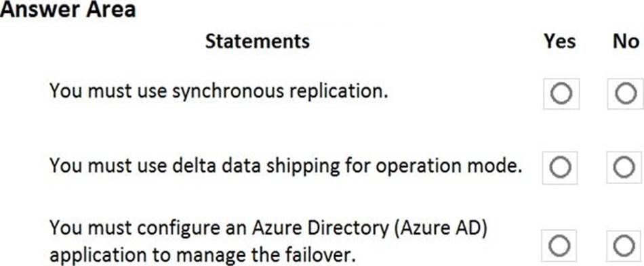
Task: Click the Yes column header
Action: (560, 41)
